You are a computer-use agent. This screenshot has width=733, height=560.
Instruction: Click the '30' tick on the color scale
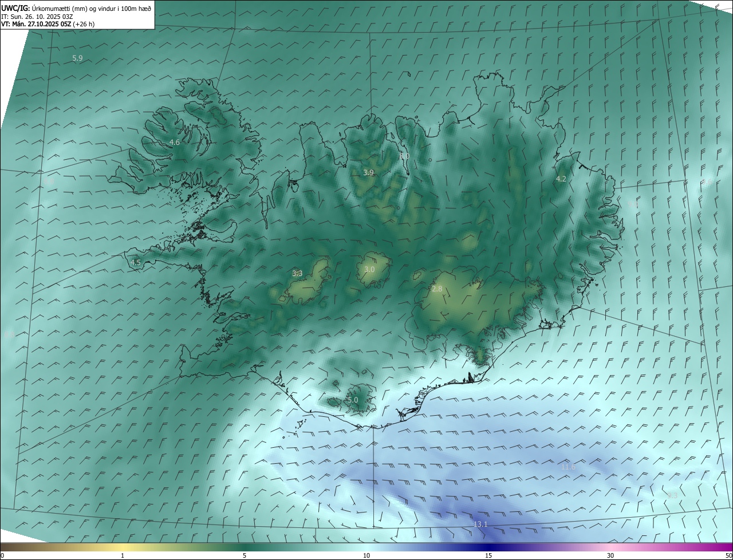[x=610, y=556]
